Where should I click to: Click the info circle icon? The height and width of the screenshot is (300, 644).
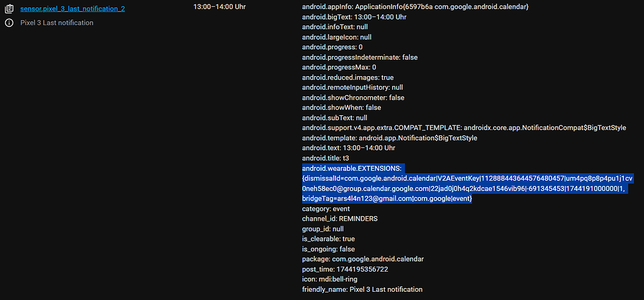click(x=9, y=23)
